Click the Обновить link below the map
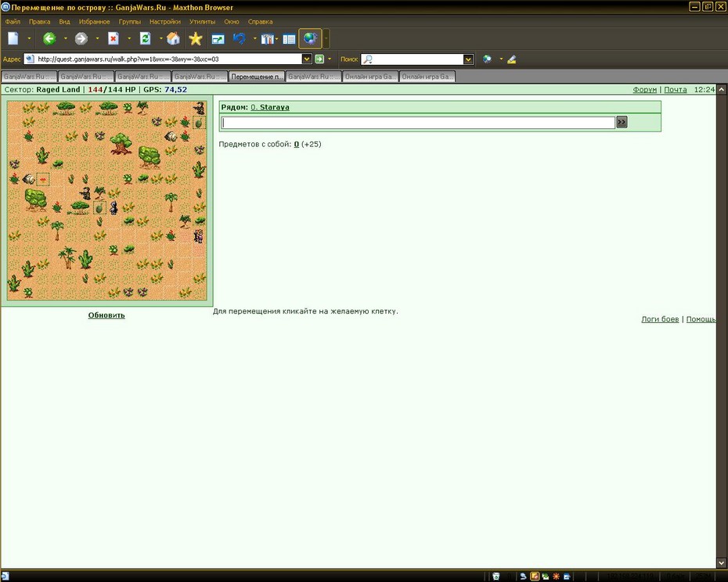The width and height of the screenshot is (728, 582). pyautogui.click(x=106, y=315)
